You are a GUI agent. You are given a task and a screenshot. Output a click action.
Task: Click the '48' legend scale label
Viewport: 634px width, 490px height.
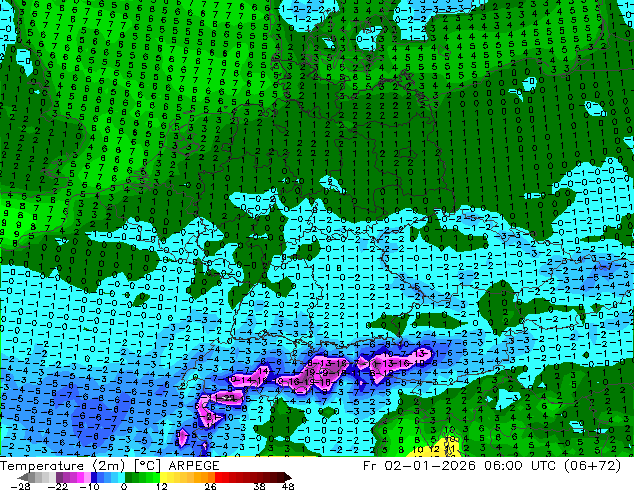point(288,486)
